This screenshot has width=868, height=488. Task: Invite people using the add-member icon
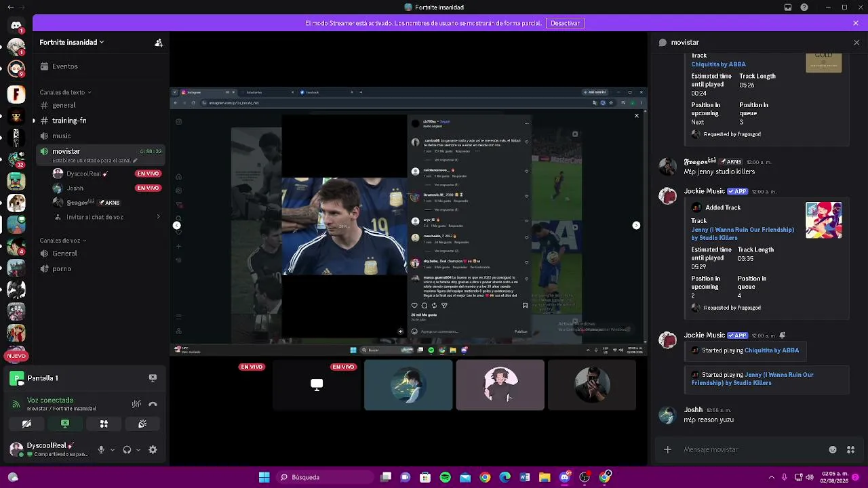[159, 43]
